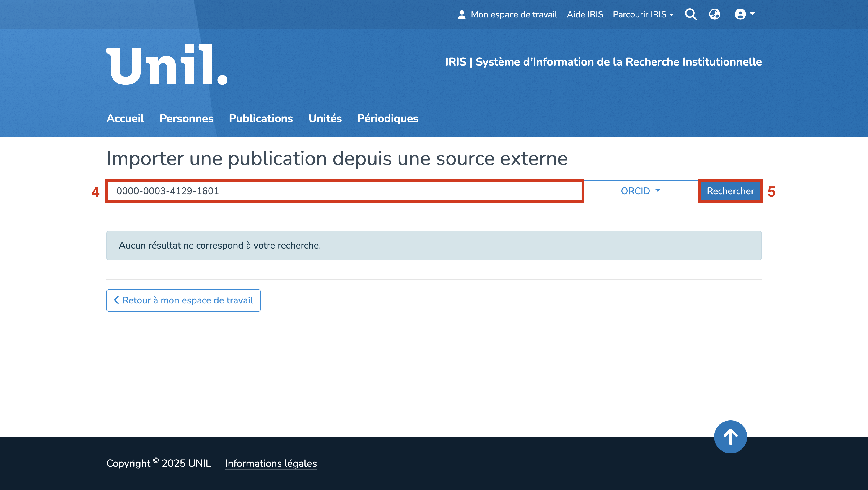Viewport: 868px width, 490px height.
Task: Open the ORCID source dropdown
Action: pyautogui.click(x=640, y=191)
